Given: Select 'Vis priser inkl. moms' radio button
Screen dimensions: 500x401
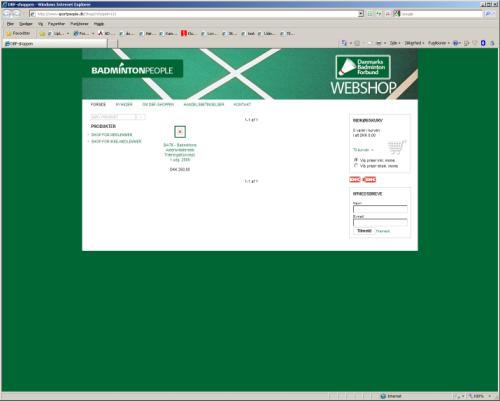Looking at the screenshot, I should tap(356, 160).
